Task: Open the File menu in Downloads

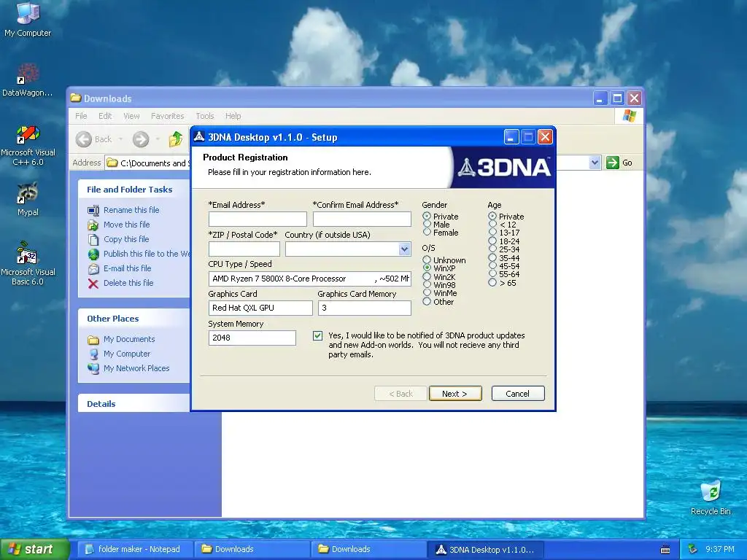Action: [81, 116]
